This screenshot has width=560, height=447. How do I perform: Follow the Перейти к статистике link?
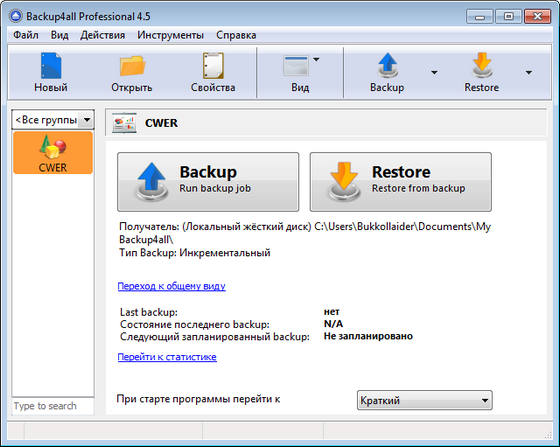pyautogui.click(x=167, y=357)
